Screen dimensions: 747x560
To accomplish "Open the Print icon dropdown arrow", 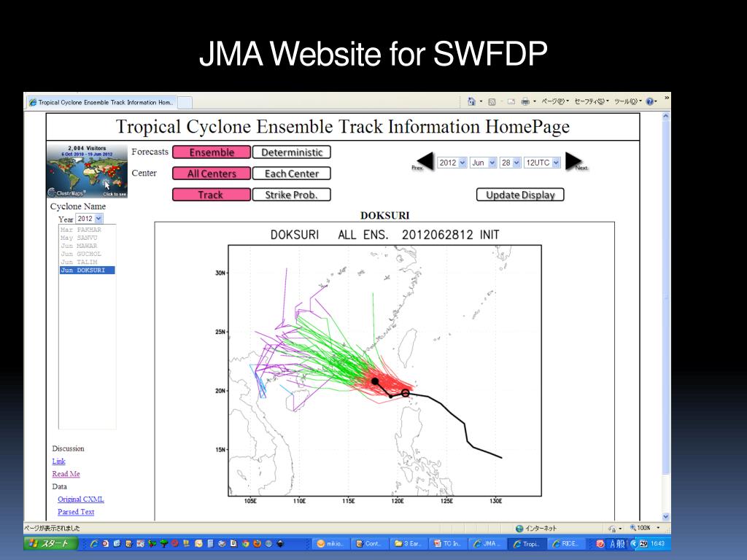I will (535, 101).
